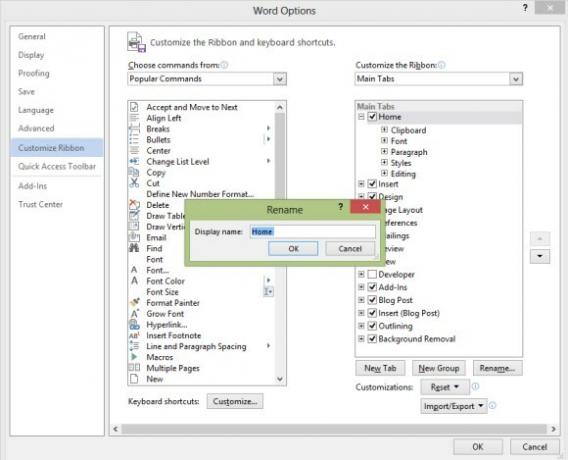This screenshot has width=568, height=460.
Task: Enable the Developer tab checkbox
Action: (372, 274)
